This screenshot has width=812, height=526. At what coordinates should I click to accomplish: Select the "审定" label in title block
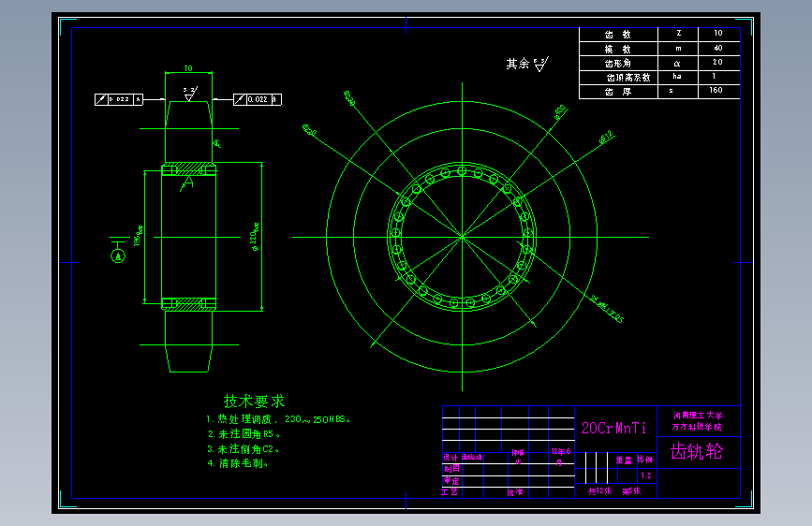[x=451, y=480]
